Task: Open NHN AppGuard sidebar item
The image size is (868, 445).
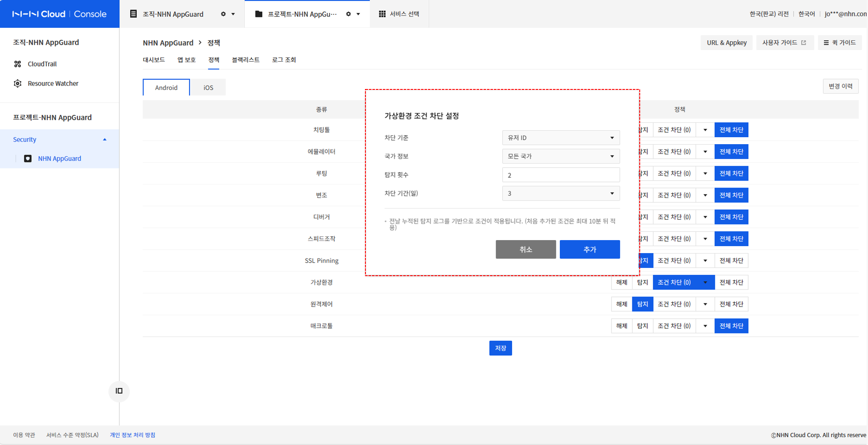Action: pos(59,158)
